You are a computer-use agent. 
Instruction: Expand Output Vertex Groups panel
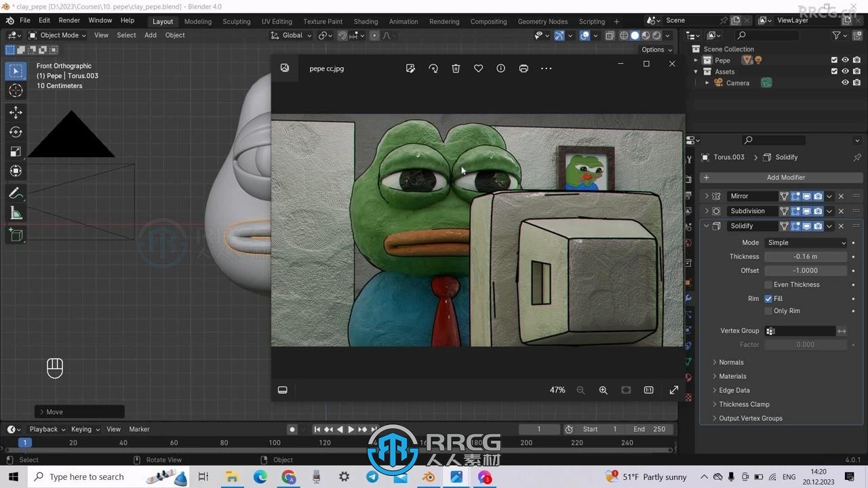coord(751,418)
